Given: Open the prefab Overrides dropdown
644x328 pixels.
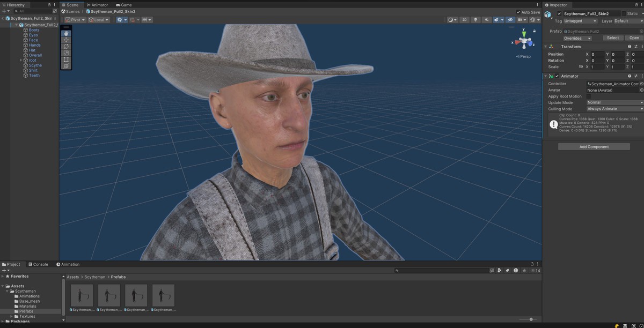Looking at the screenshot, I should (577, 38).
